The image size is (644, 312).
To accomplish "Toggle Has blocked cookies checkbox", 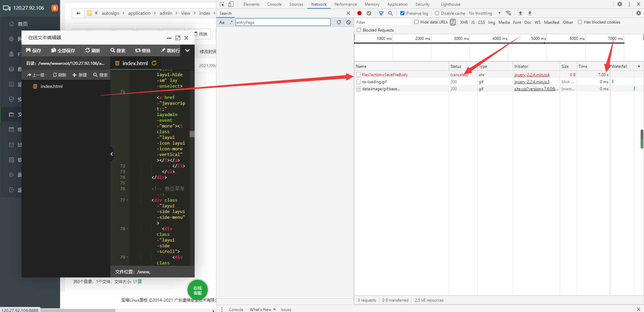I will 580,22.
